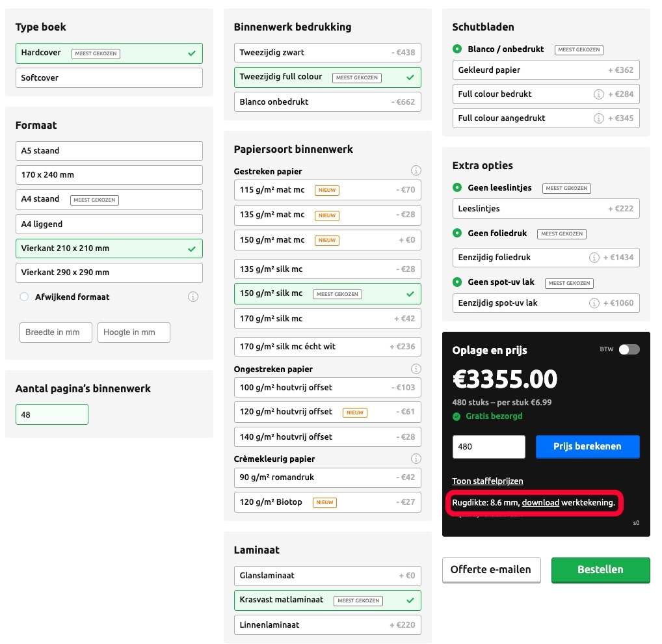
Task: Choose Softcover book type
Action: [109, 78]
